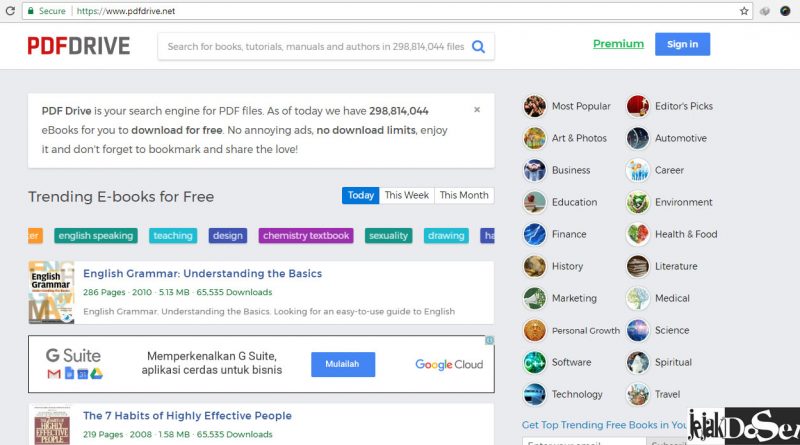Open the Finance category icon

pos(535,235)
